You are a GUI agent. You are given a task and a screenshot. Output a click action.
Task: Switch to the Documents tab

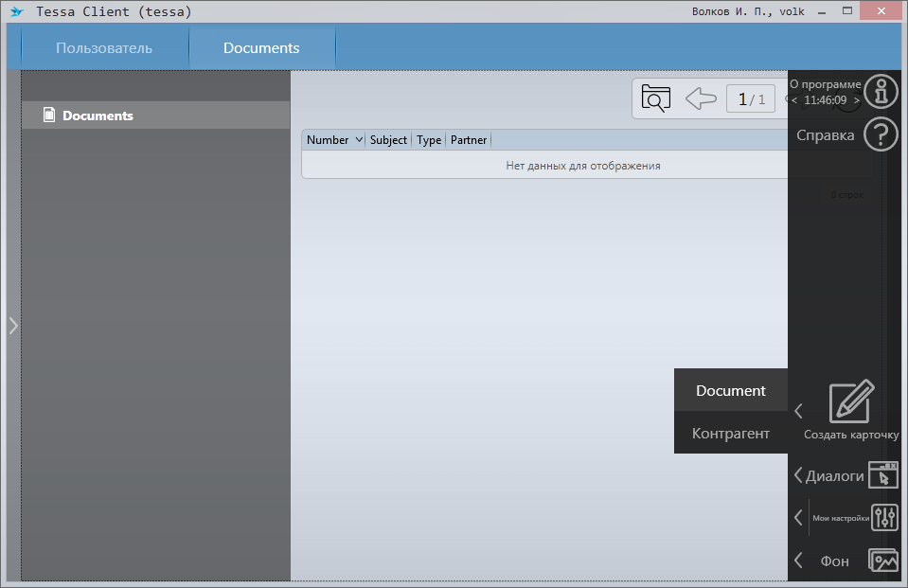pos(261,48)
